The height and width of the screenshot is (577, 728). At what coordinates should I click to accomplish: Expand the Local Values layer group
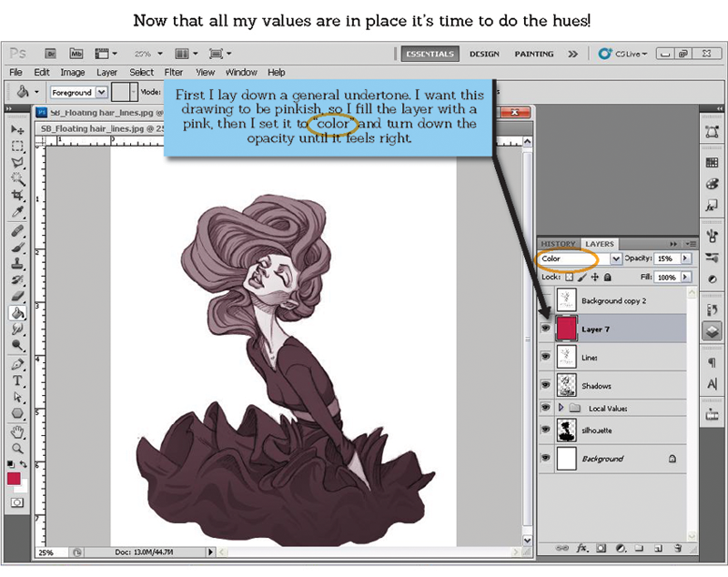click(561, 408)
